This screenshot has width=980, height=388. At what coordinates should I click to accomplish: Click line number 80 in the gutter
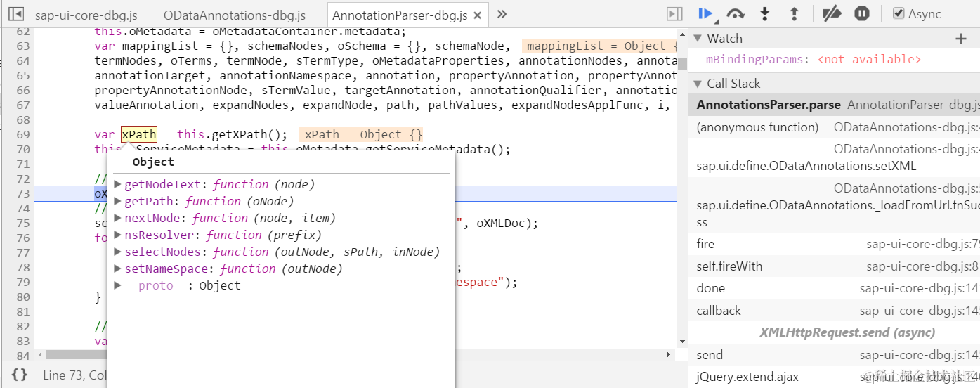pos(22,297)
